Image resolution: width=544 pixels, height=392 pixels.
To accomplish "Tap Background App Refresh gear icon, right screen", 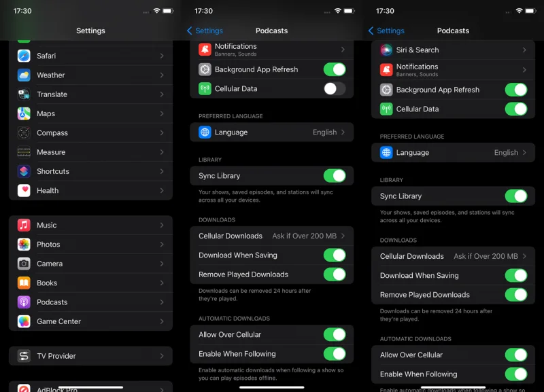I will 386,90.
